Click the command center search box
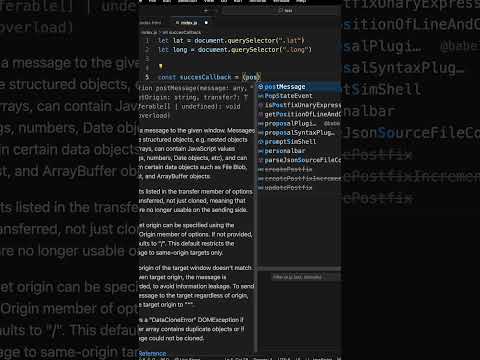 click(282, 11)
